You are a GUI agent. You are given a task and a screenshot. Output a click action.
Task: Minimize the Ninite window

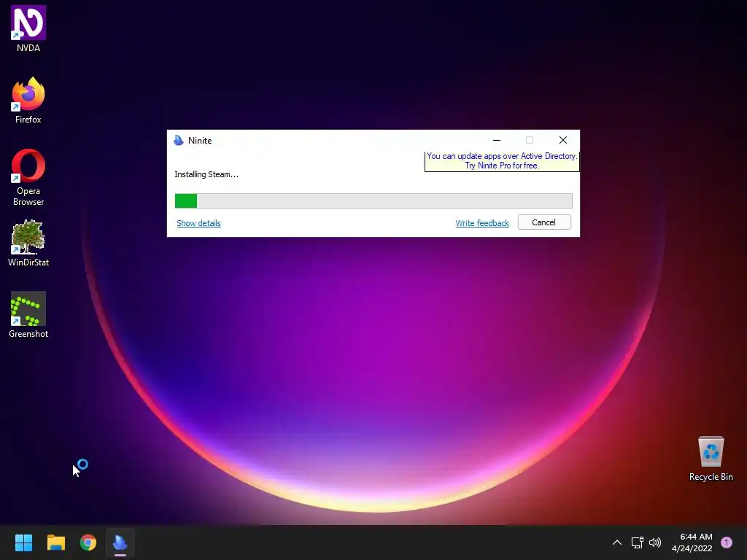[x=497, y=140]
